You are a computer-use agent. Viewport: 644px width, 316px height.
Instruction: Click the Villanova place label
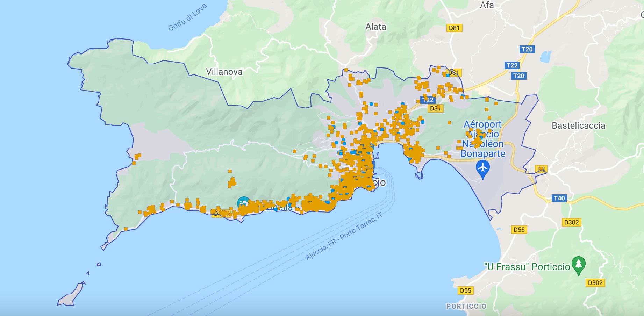pos(224,72)
